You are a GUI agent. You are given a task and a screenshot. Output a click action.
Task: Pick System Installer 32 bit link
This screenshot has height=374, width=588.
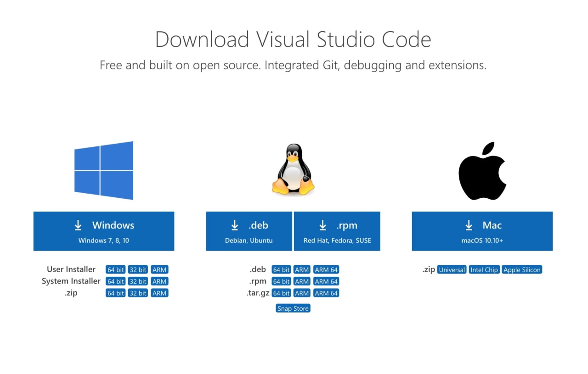(x=137, y=281)
